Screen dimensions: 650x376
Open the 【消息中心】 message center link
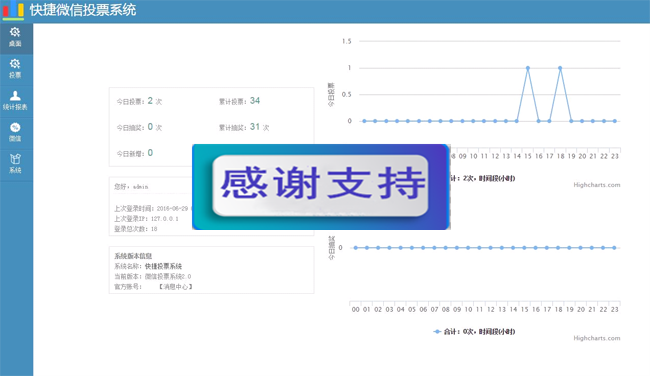point(176,286)
